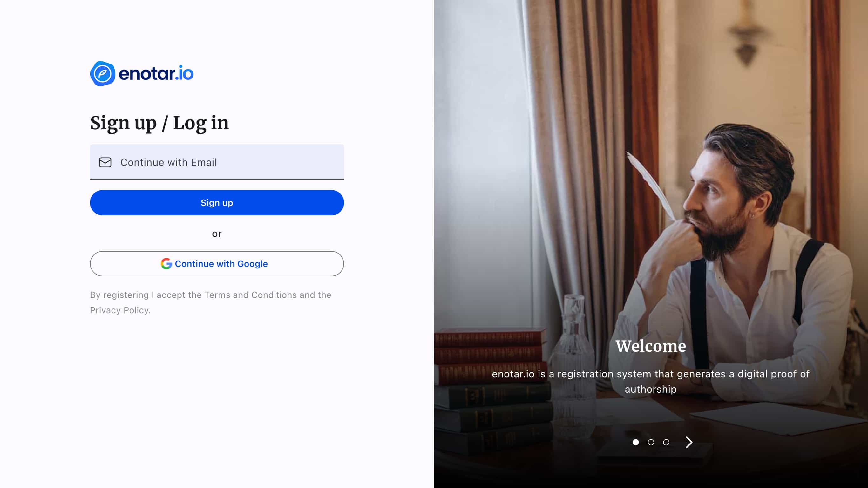The image size is (868, 488).
Task: Choose Continue with Google button
Action: click(217, 264)
